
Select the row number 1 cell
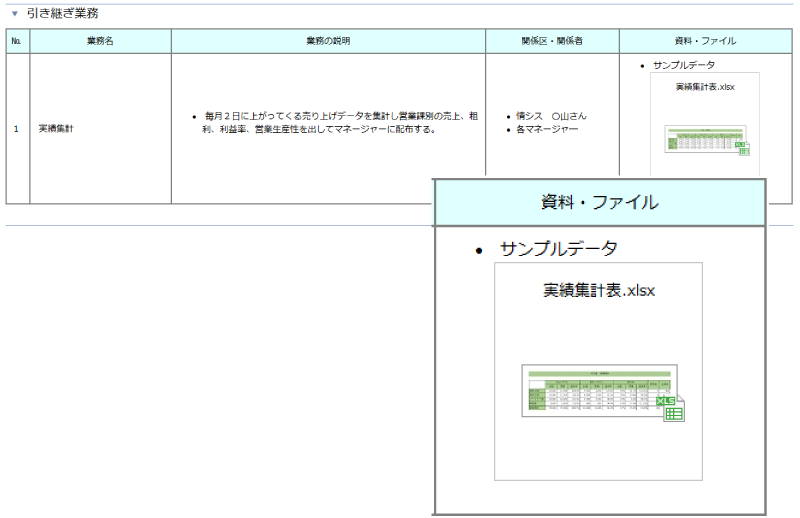[16, 129]
